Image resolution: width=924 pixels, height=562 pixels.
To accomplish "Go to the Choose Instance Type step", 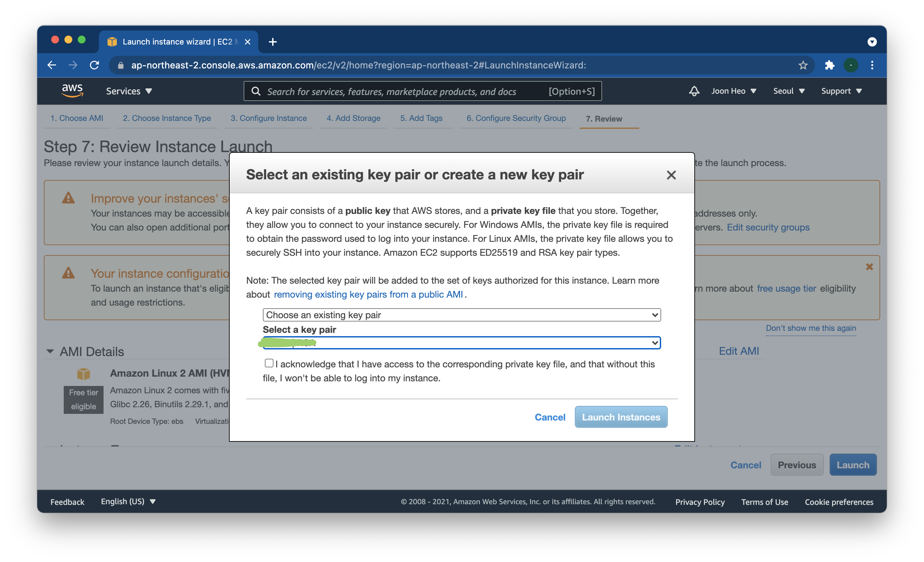I will click(167, 118).
